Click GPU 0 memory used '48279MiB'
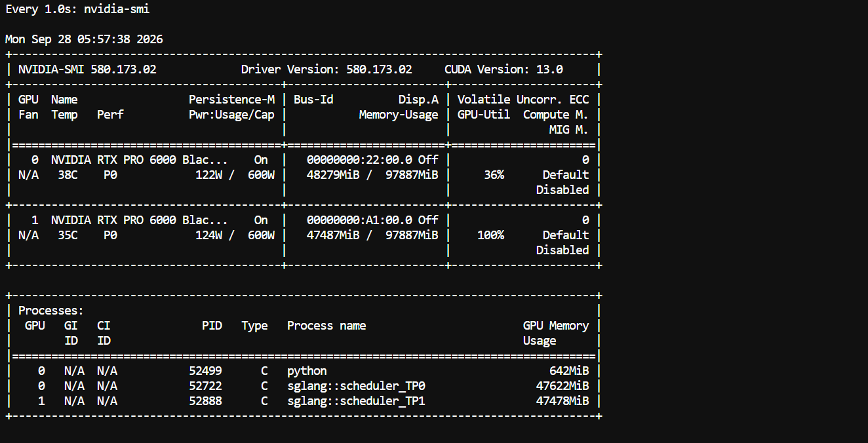The image size is (868, 443). (x=333, y=175)
